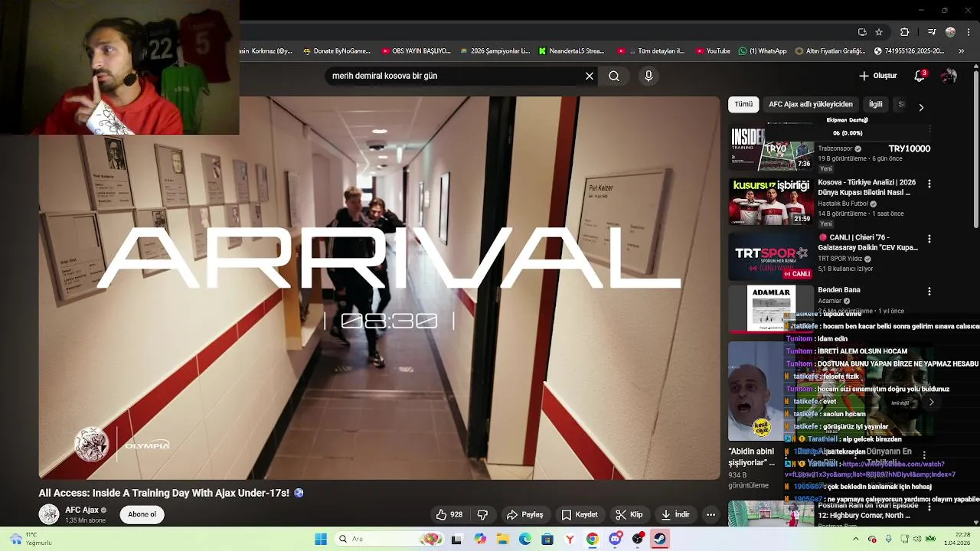Bookmark this page with the star icon
The height and width of the screenshot is (551, 980).
[x=879, y=32]
